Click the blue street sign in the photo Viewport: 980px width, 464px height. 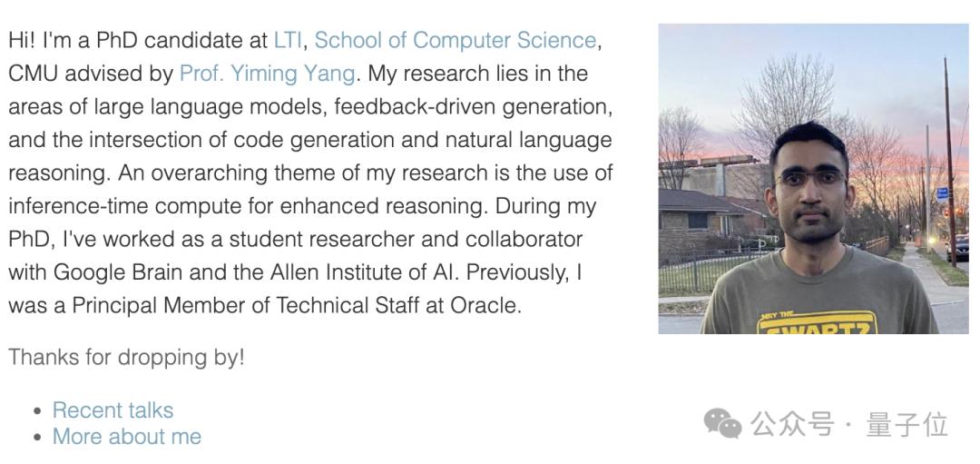(x=942, y=193)
